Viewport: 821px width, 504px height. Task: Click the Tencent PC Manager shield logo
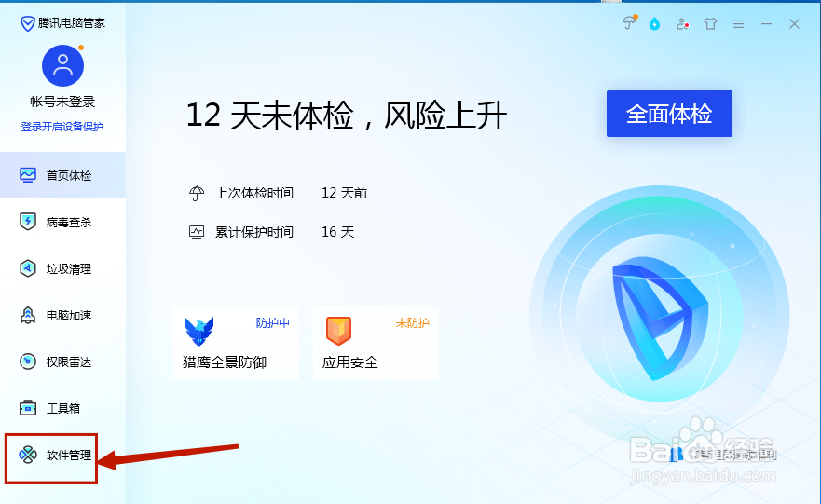pyautogui.click(x=27, y=23)
